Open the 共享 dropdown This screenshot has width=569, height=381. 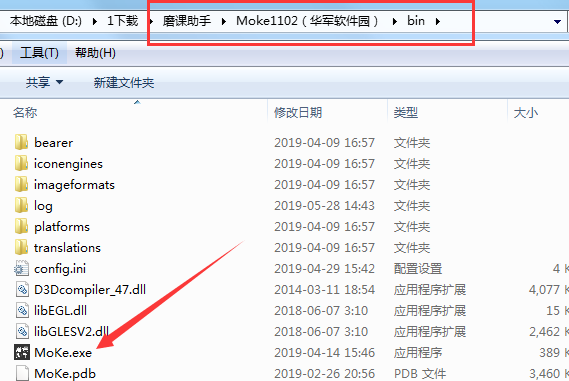click(44, 82)
